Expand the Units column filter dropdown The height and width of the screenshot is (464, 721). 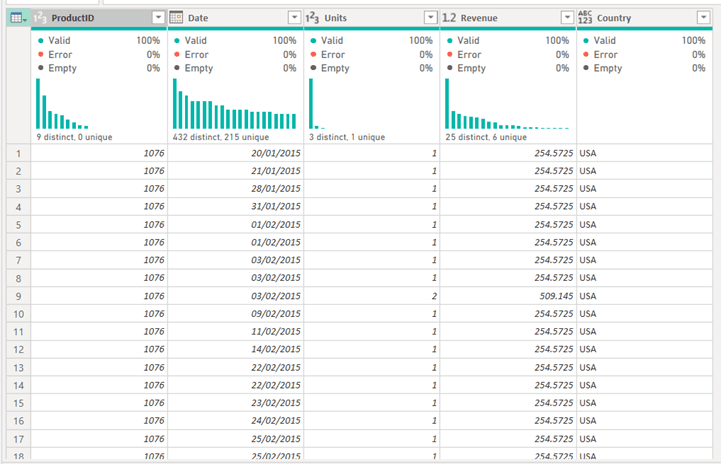coord(430,18)
